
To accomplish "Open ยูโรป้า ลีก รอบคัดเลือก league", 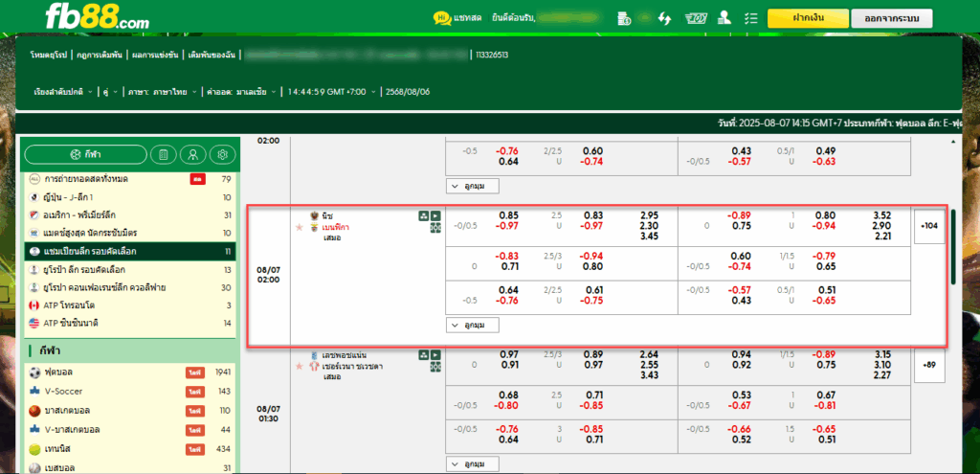I will point(130,269).
